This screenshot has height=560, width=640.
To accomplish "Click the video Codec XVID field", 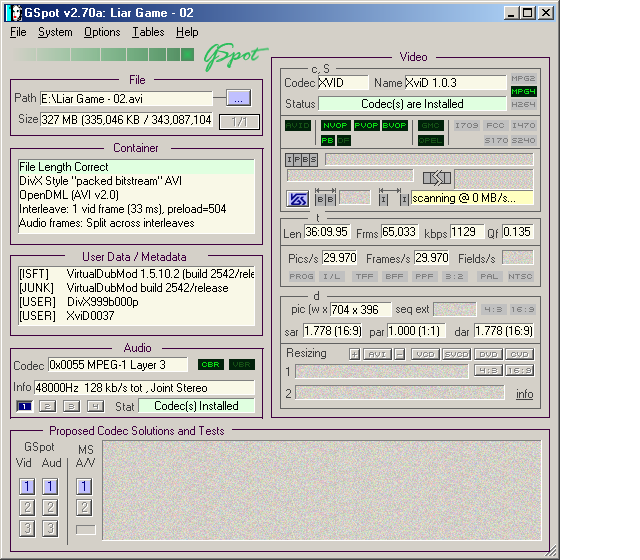I will tap(342, 83).
